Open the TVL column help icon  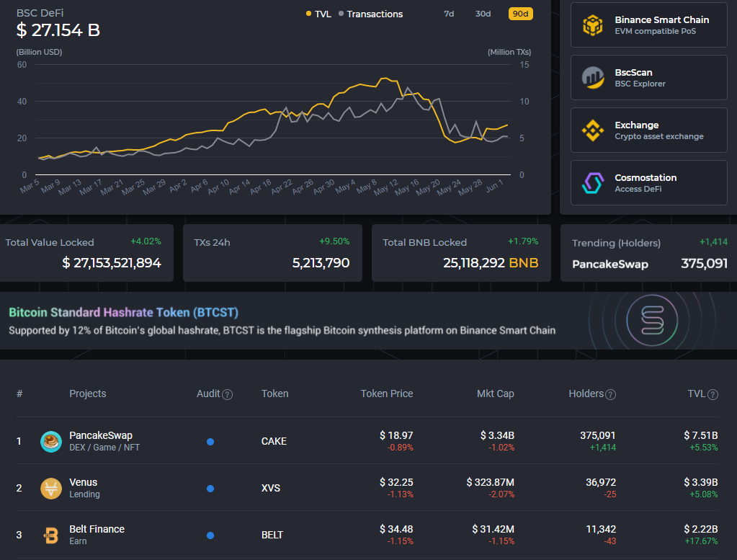tap(713, 394)
